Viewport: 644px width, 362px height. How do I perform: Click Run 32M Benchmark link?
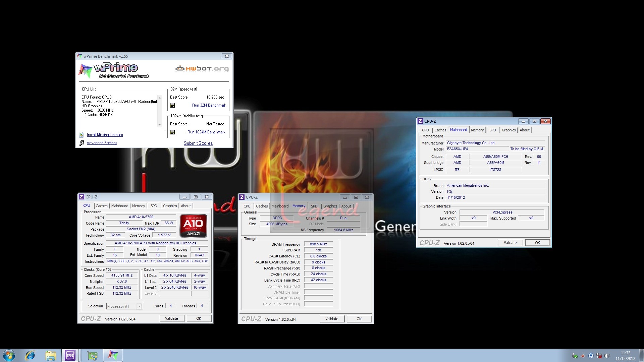coord(209,105)
